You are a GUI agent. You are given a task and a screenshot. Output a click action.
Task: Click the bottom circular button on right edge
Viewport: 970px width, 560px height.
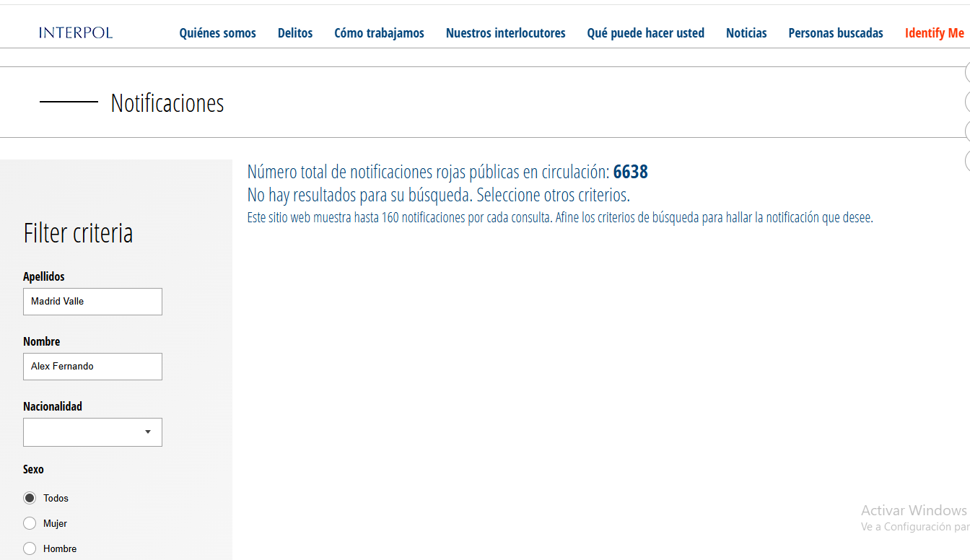tap(967, 160)
